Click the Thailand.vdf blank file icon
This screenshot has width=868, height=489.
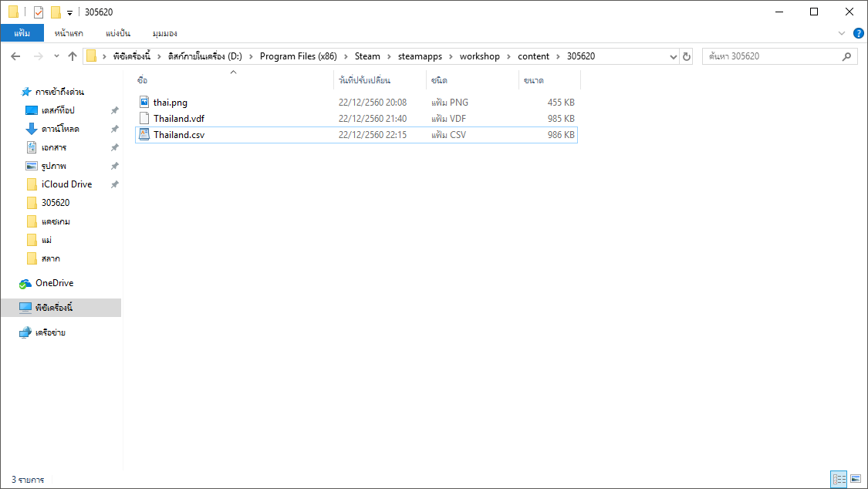pyautogui.click(x=144, y=118)
